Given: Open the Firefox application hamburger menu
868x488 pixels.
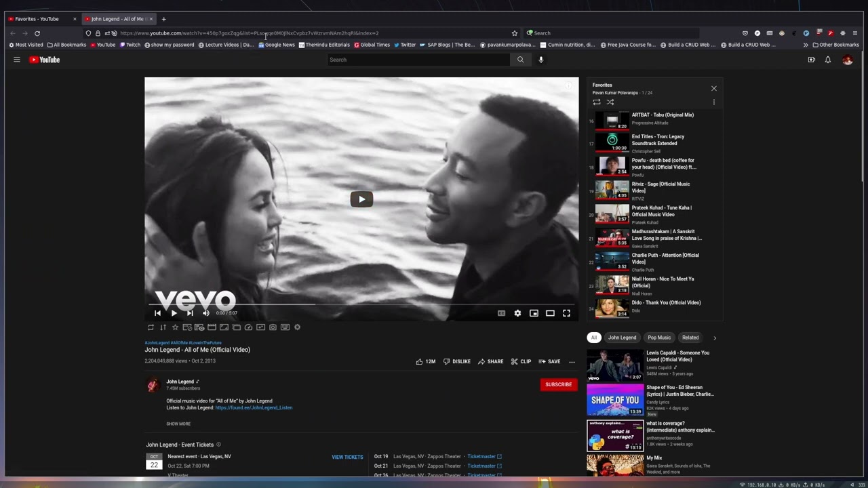Looking at the screenshot, I should pyautogui.click(x=855, y=33).
